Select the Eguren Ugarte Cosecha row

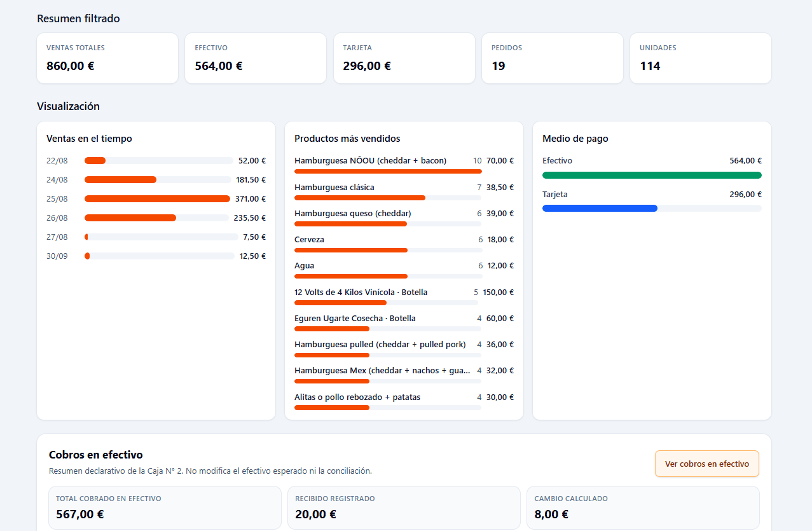404,322
